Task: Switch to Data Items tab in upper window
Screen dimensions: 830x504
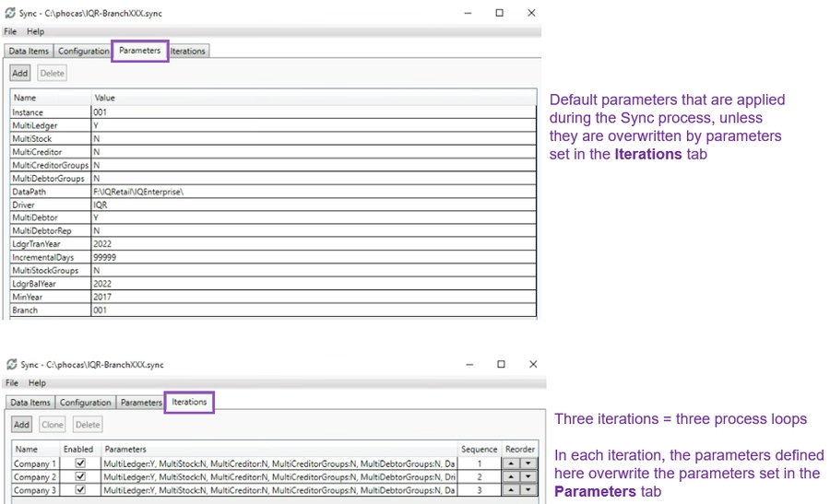Action: tap(29, 52)
